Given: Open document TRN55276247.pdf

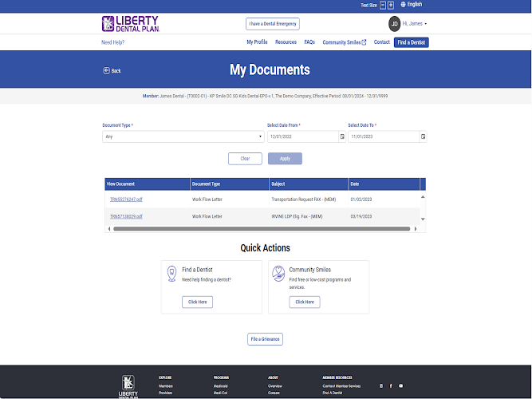Looking at the screenshot, I should (126, 199).
